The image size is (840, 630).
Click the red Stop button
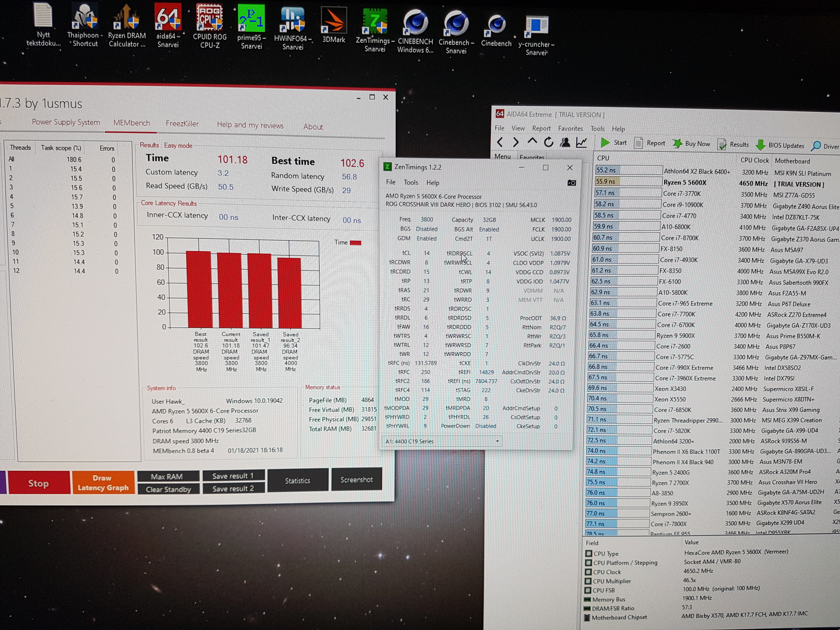(39, 483)
